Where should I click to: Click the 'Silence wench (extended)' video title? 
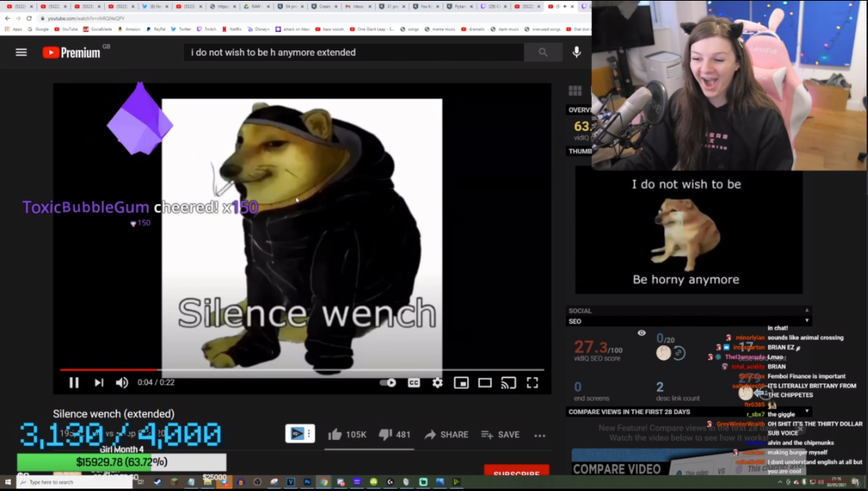(113, 414)
